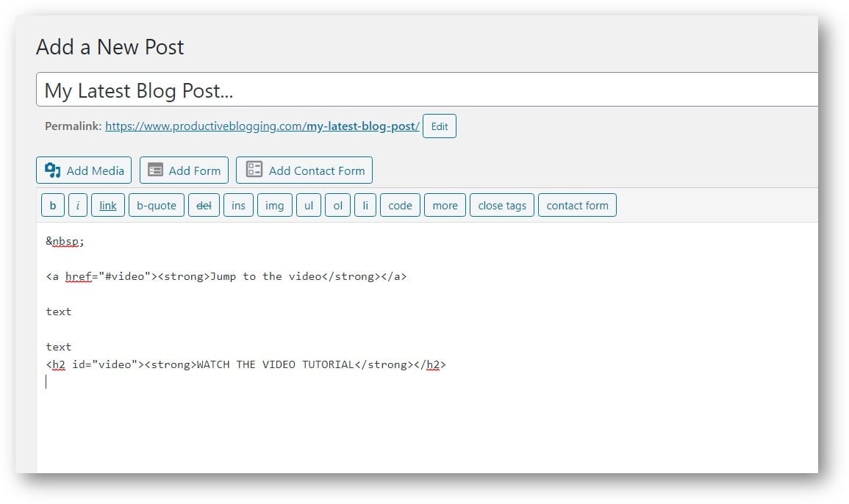Click the Add Media camera icon

pos(52,170)
